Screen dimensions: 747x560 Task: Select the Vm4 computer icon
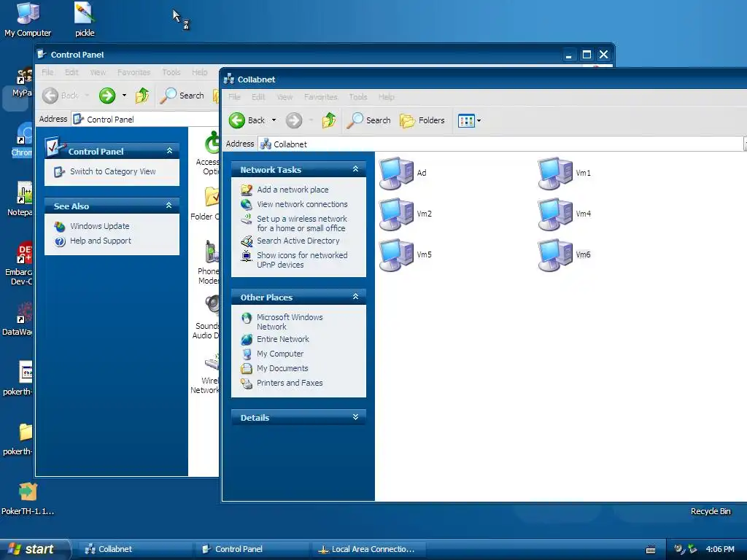pyautogui.click(x=555, y=214)
